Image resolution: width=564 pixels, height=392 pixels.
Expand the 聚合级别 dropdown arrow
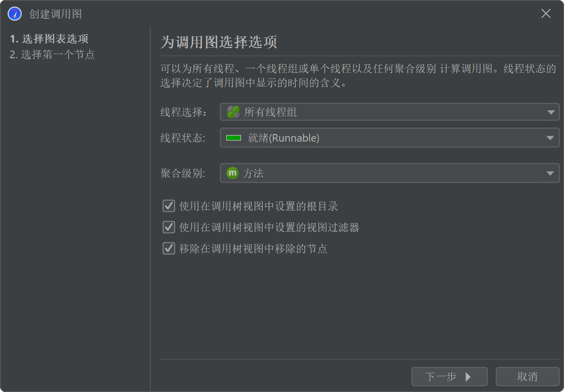551,173
